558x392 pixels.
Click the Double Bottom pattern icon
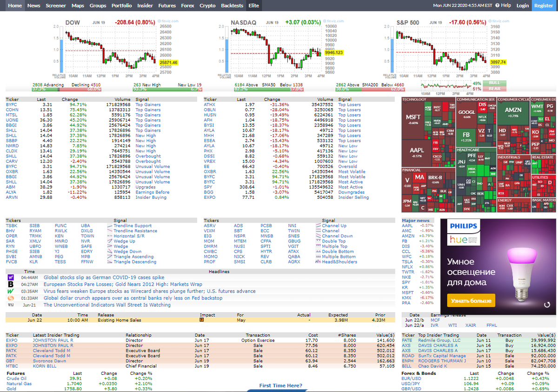tap(318, 251)
